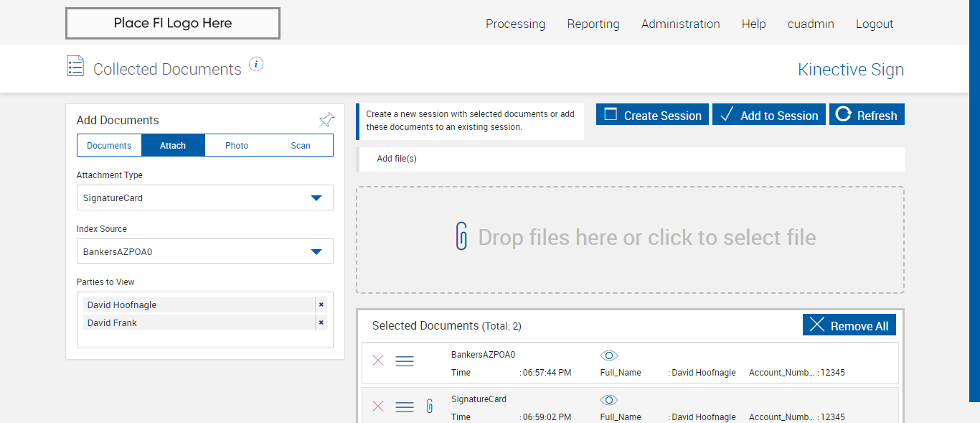The width and height of the screenshot is (980, 423).
Task: Click the Collected Documents list icon
Action: tap(75, 66)
